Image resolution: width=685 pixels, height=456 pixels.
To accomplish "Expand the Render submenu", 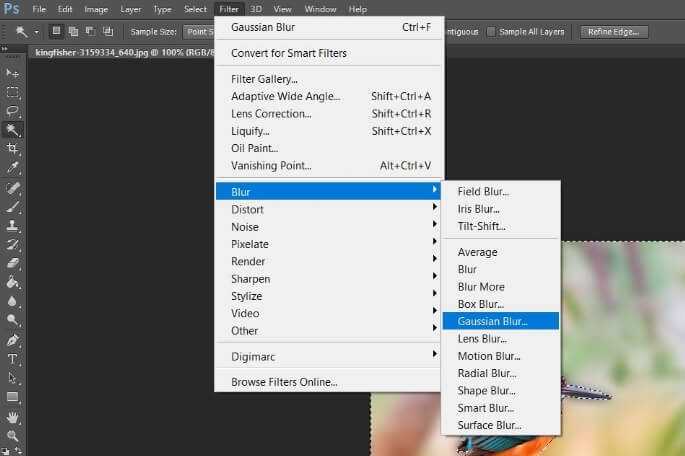I will [327, 261].
